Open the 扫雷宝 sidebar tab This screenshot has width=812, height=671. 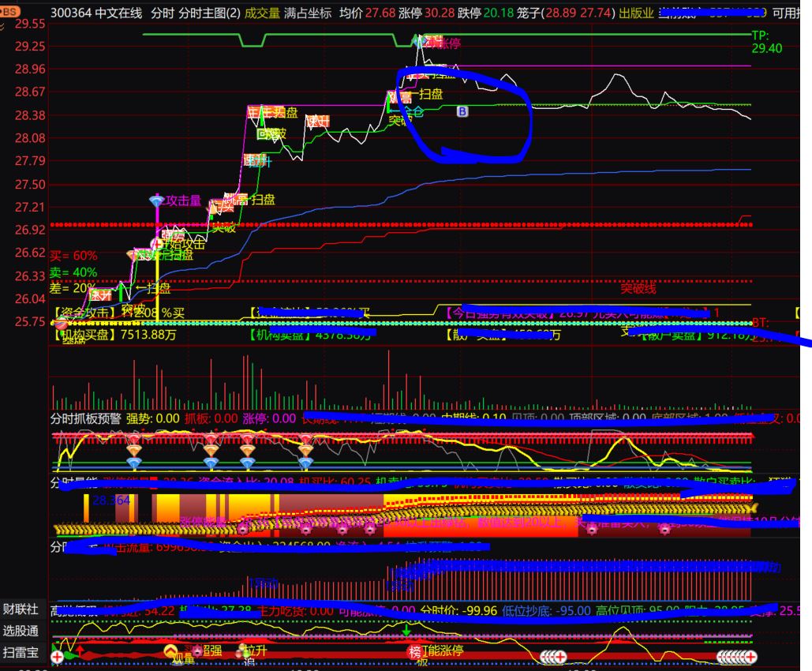tap(21, 652)
